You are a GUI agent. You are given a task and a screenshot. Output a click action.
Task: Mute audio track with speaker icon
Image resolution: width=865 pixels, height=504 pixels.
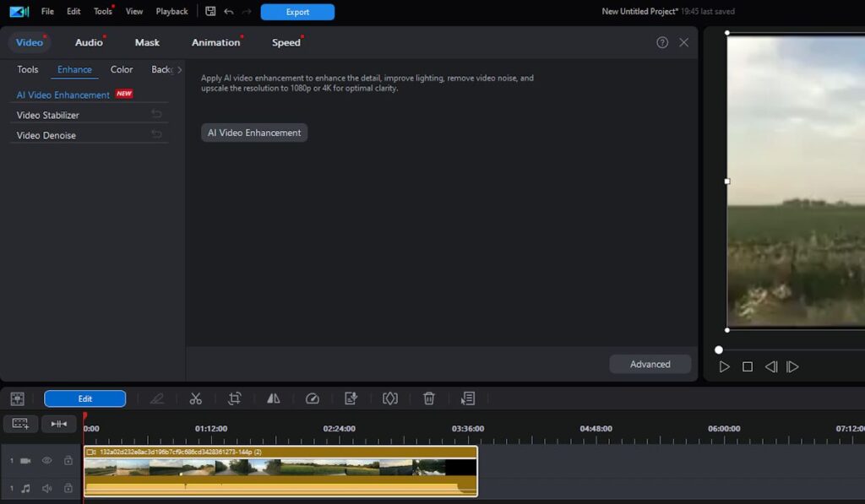click(x=47, y=488)
